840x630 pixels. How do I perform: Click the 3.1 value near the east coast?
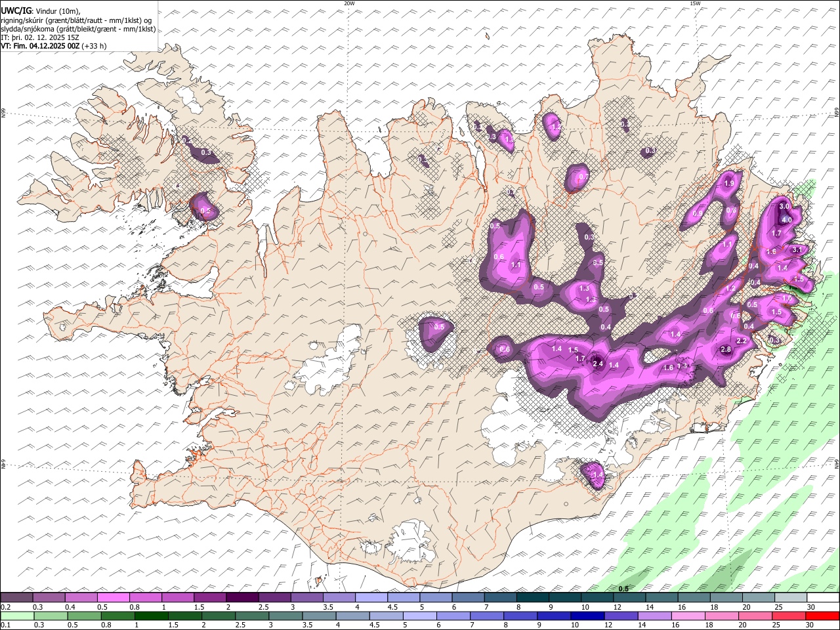coord(797,249)
